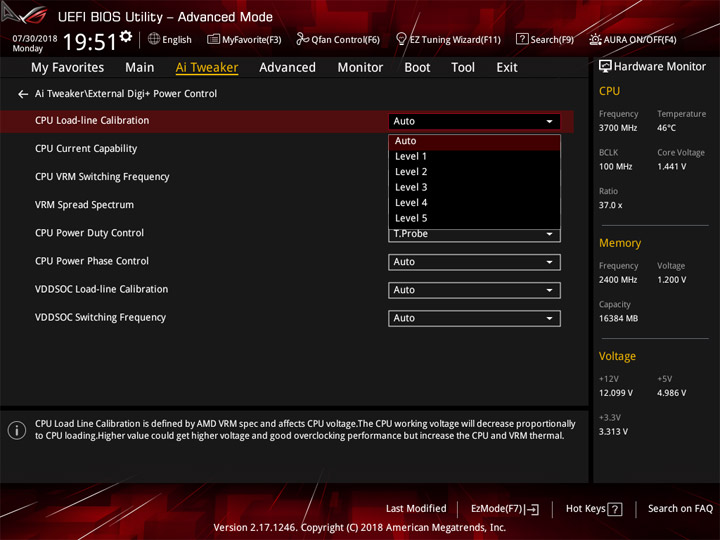Click EZ Tuning Wizard(F11) label
The width and height of the screenshot is (720, 540).
(x=455, y=40)
